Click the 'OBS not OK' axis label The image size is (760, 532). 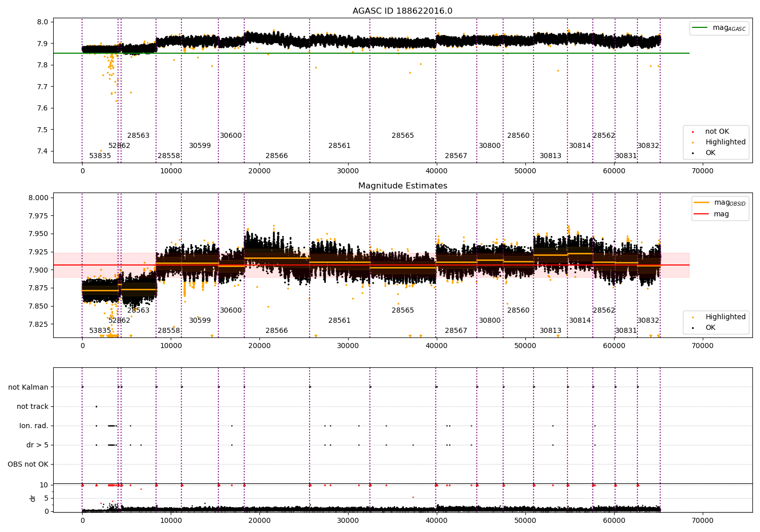pos(28,464)
